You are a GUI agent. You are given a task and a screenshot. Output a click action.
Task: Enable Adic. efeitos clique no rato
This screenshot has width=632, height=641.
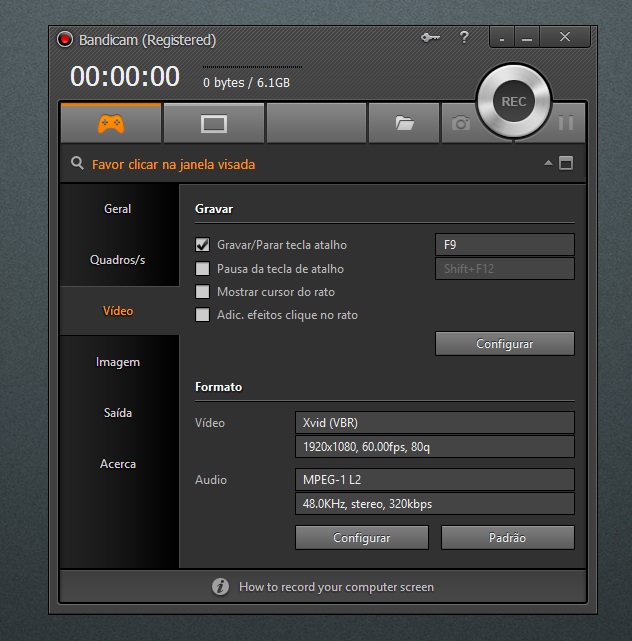tap(202, 315)
